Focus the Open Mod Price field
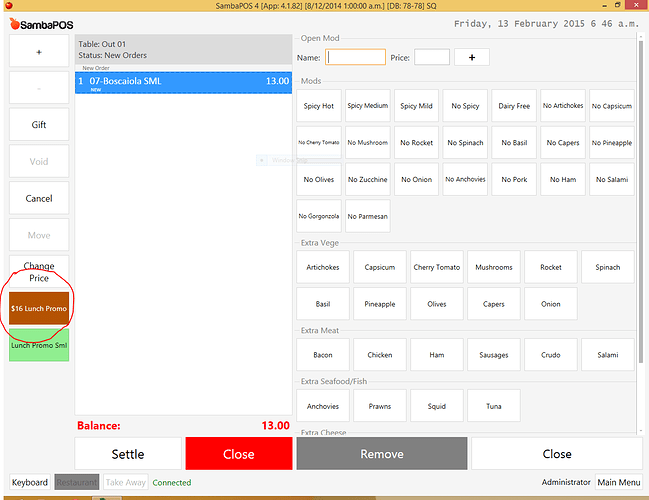This screenshot has width=649, height=500. point(432,57)
